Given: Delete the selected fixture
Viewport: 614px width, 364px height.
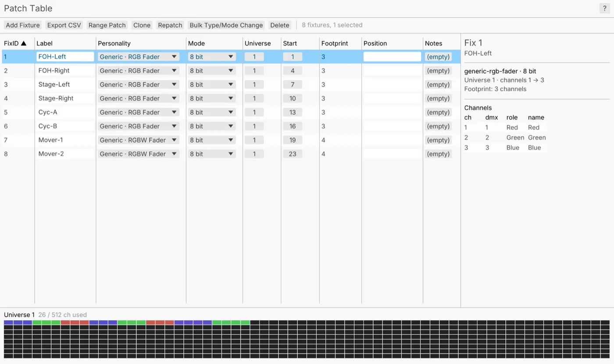Looking at the screenshot, I should pos(280,25).
